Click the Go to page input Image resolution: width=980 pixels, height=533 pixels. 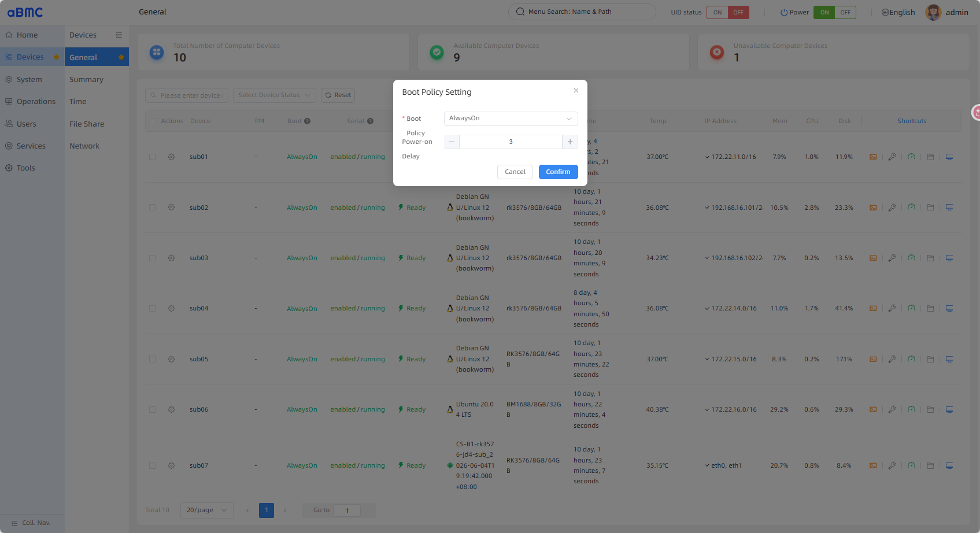coord(347,510)
